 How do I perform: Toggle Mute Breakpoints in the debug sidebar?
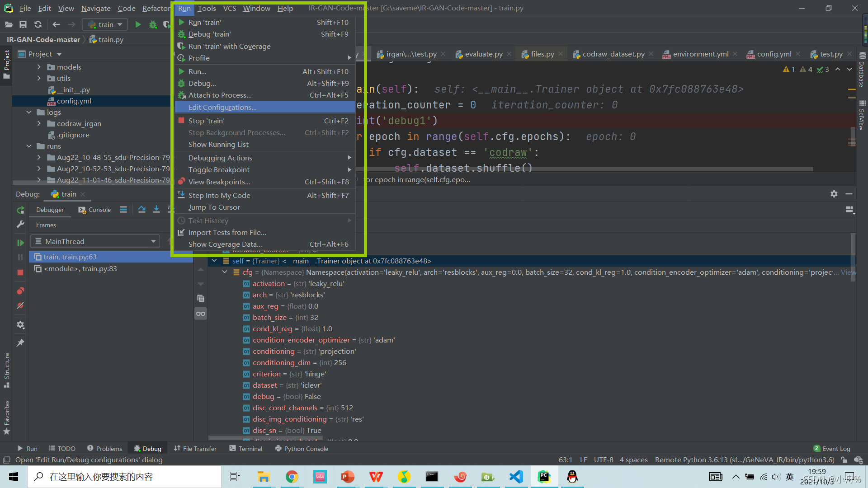click(x=20, y=306)
